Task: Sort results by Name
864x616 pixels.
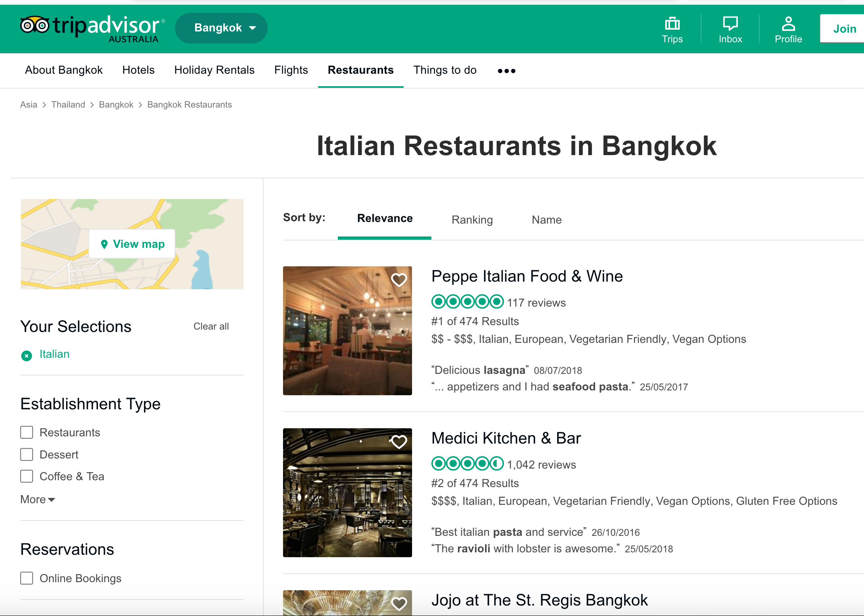Action: [546, 220]
